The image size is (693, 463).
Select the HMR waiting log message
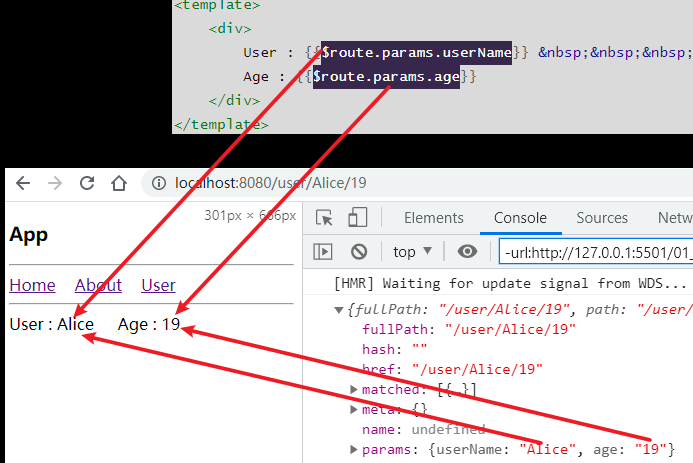click(510, 283)
